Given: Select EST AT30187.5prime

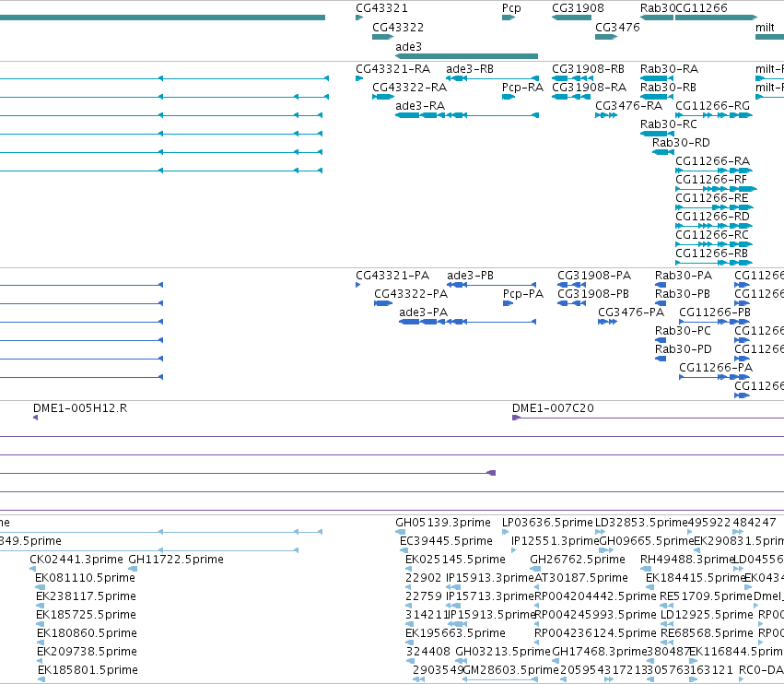Looking at the screenshot, I should tap(538, 587).
